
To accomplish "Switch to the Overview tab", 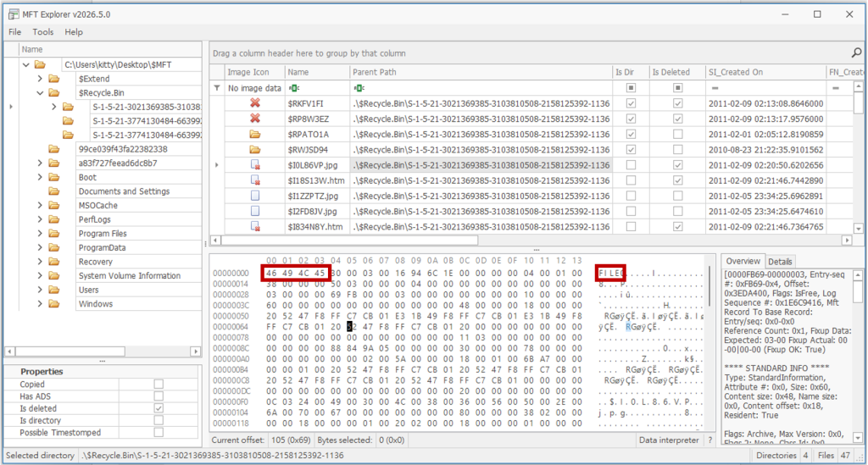I will point(743,261).
